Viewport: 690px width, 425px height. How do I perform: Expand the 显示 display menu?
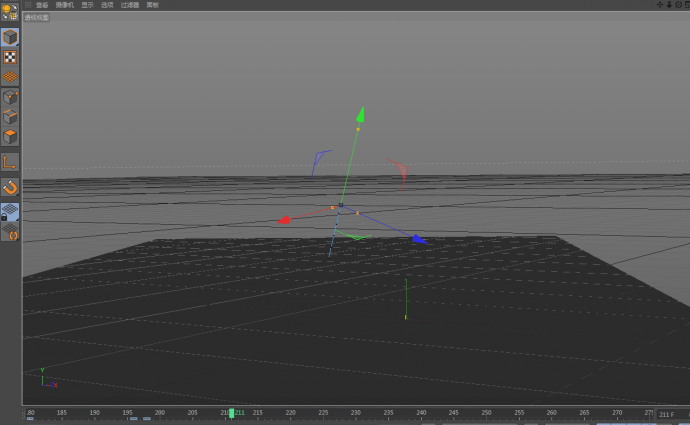[x=88, y=5]
